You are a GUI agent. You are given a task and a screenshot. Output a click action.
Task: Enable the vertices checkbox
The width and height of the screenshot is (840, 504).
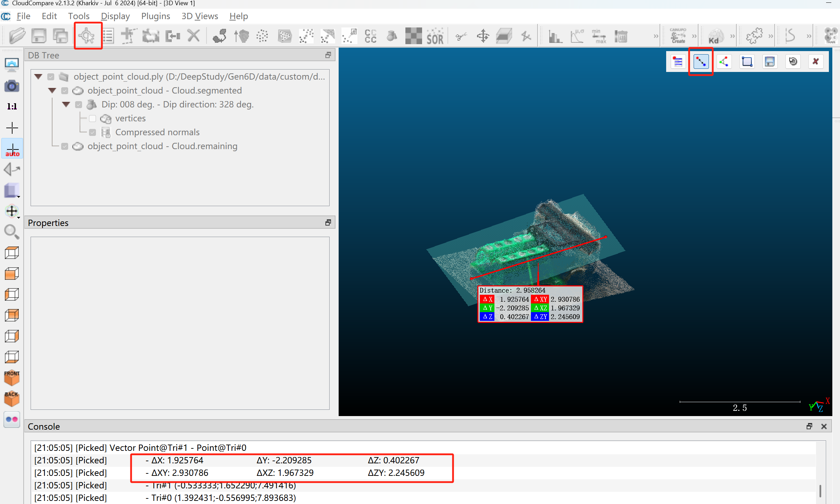pyautogui.click(x=92, y=119)
